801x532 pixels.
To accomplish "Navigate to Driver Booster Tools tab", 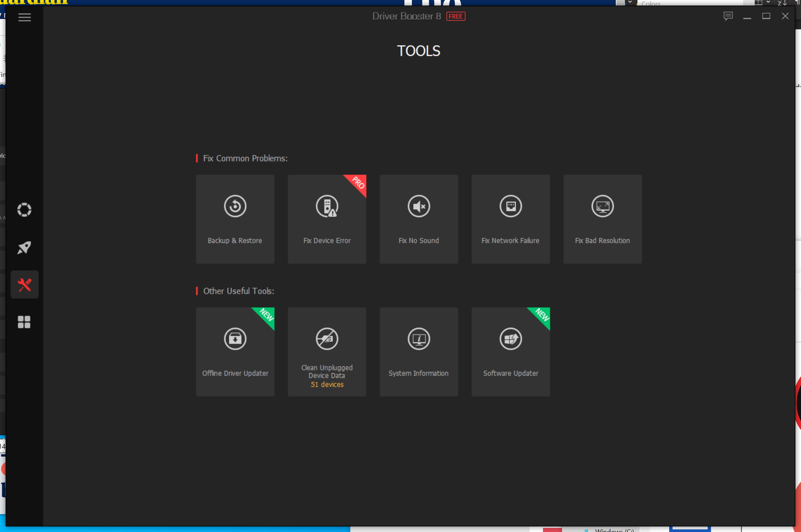I will pos(24,284).
